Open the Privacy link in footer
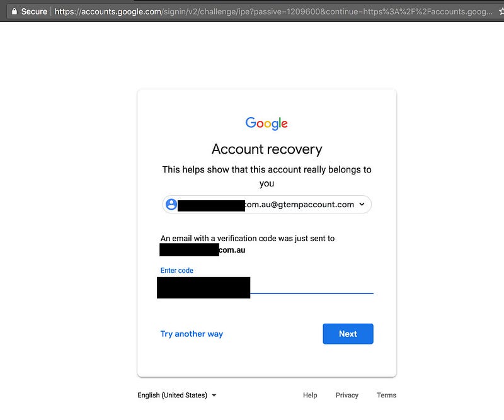This screenshot has height=420, width=504. pos(347,395)
